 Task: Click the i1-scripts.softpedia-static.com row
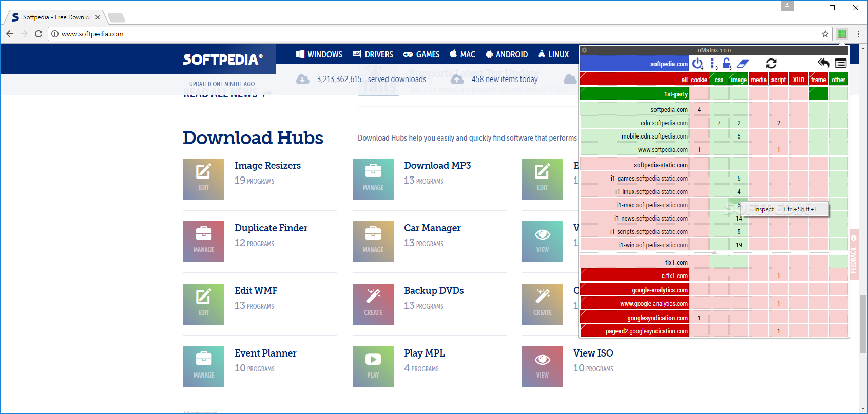pos(634,232)
